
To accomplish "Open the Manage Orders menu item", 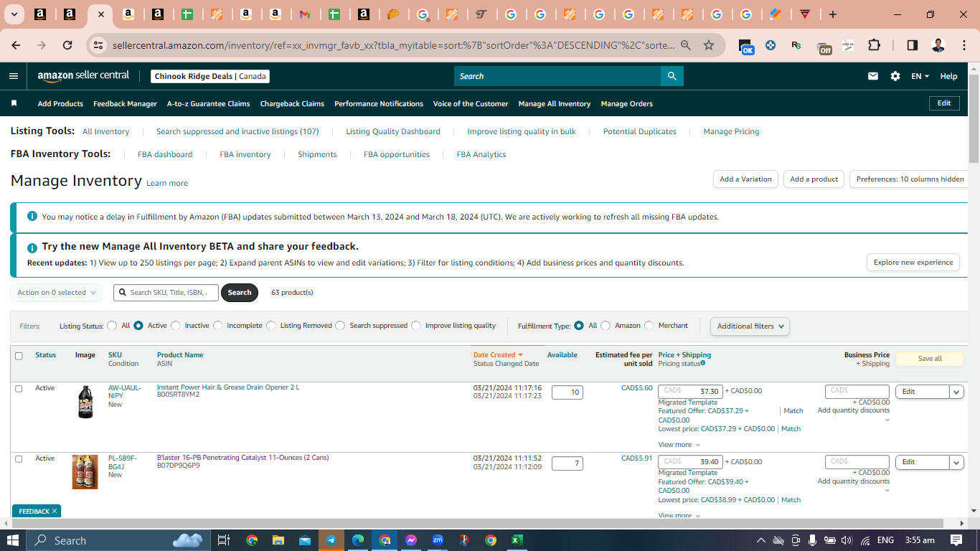I will point(627,104).
